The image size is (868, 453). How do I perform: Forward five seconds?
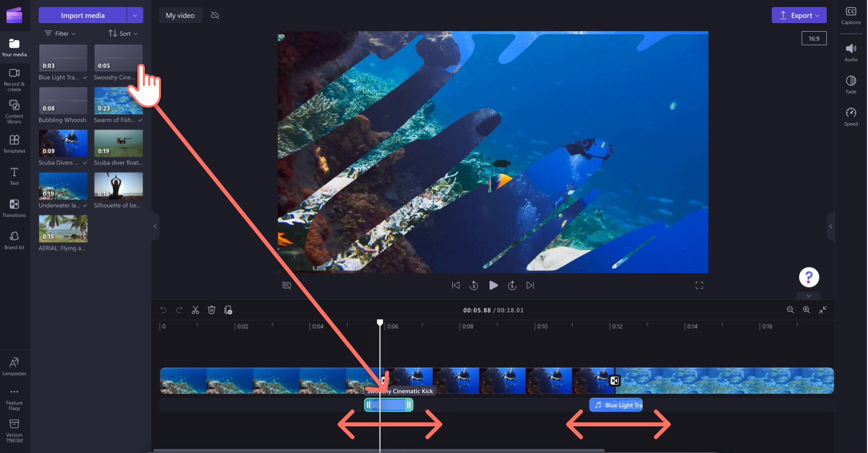point(512,285)
